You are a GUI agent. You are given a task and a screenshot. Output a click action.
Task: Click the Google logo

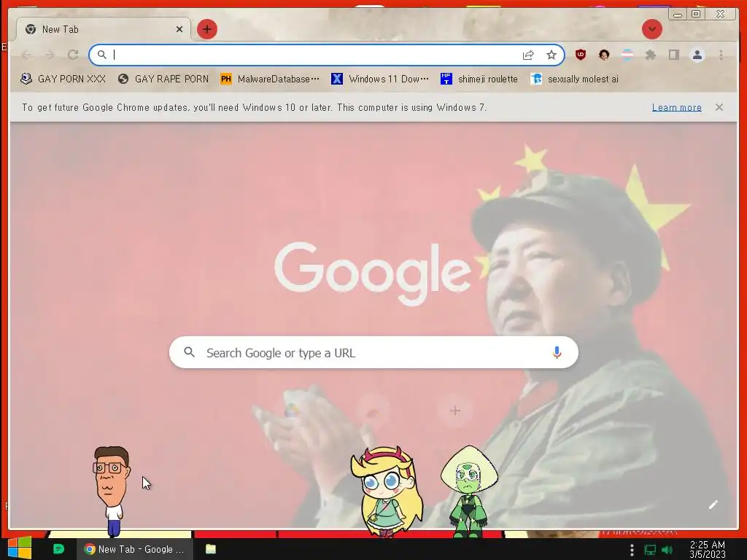pyautogui.click(x=373, y=273)
